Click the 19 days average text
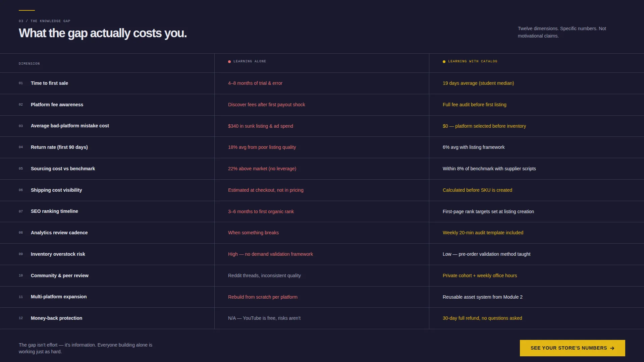The height and width of the screenshot is (362, 644). pyautogui.click(x=478, y=83)
